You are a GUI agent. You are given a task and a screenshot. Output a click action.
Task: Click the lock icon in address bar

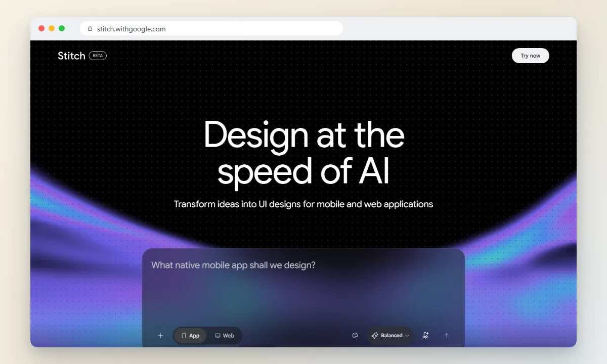pos(90,29)
